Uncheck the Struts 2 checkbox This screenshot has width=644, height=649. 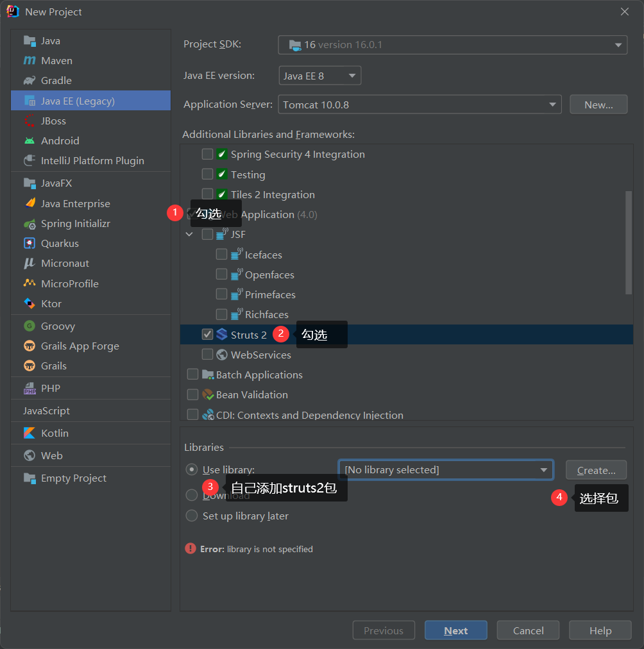tap(207, 334)
